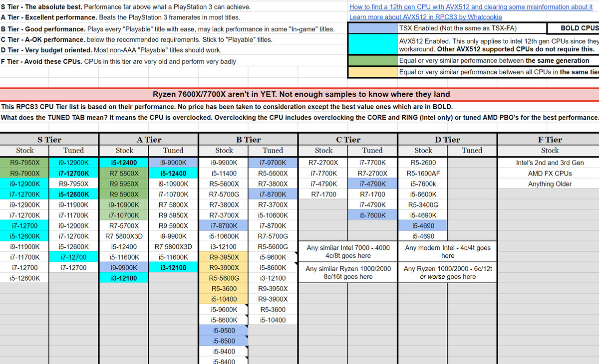The height and width of the screenshot is (364, 599).
Task: Select R7 5800X3D in the A Tier Stock column
Action: [124, 236]
